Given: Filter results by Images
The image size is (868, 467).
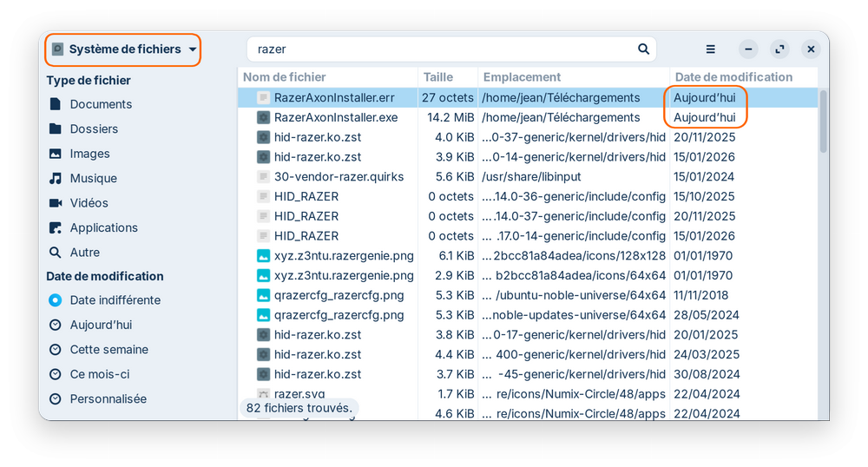Looking at the screenshot, I should (x=89, y=154).
